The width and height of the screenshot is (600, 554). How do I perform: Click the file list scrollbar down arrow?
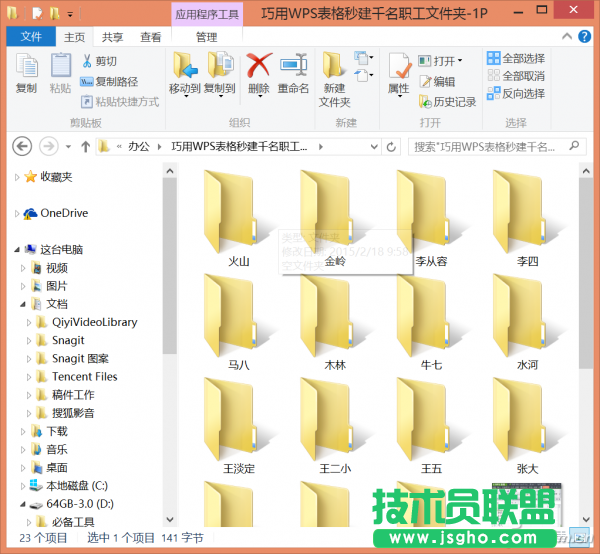(x=586, y=519)
